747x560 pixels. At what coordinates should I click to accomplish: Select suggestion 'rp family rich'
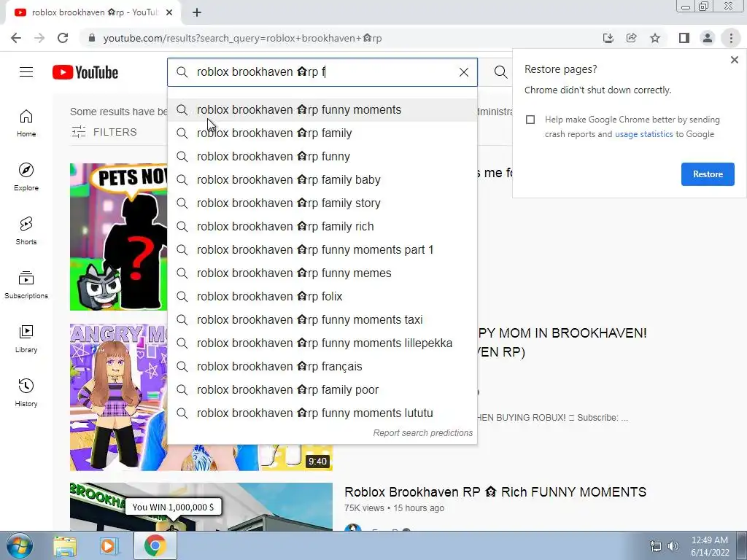(x=322, y=227)
